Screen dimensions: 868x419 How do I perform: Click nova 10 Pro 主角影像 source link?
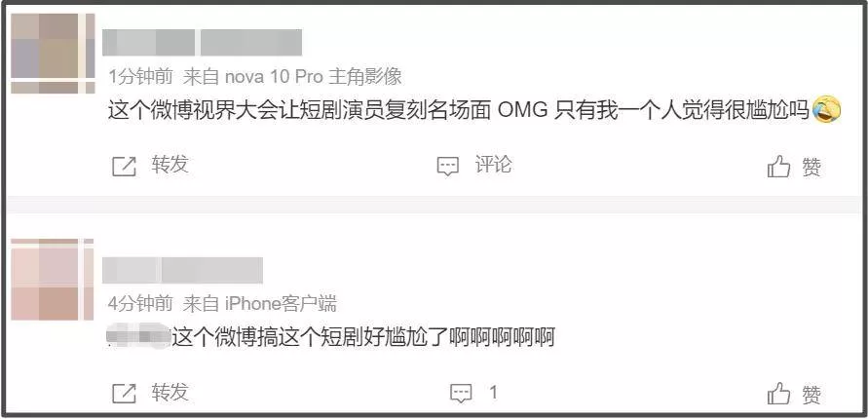[x=314, y=77]
